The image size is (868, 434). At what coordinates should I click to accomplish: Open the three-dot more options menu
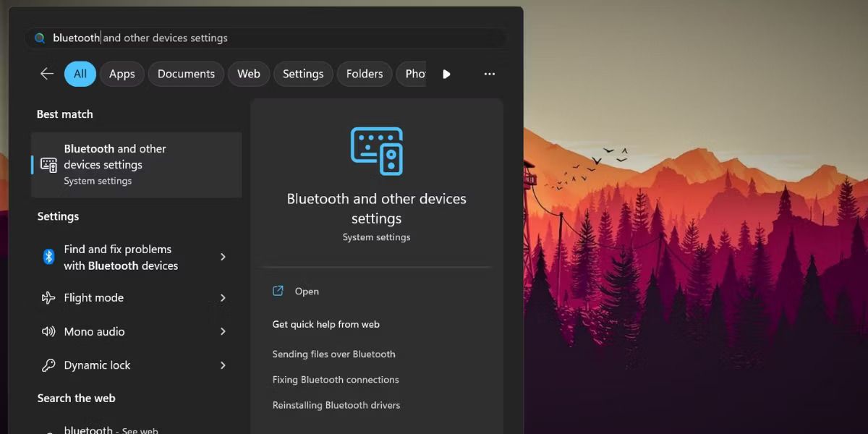[490, 74]
